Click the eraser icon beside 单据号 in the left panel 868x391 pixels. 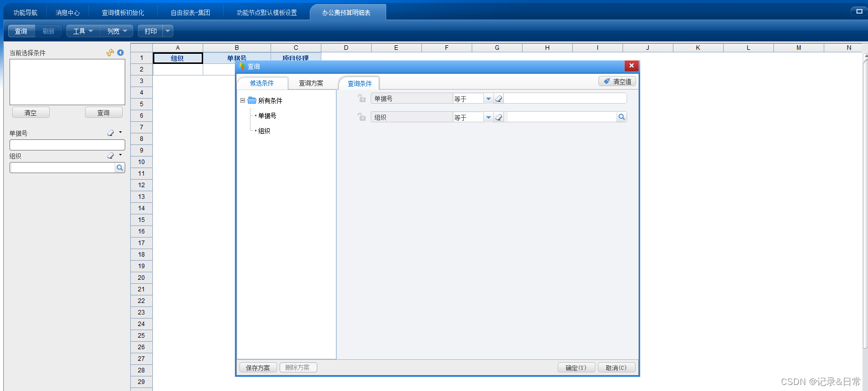[111, 133]
